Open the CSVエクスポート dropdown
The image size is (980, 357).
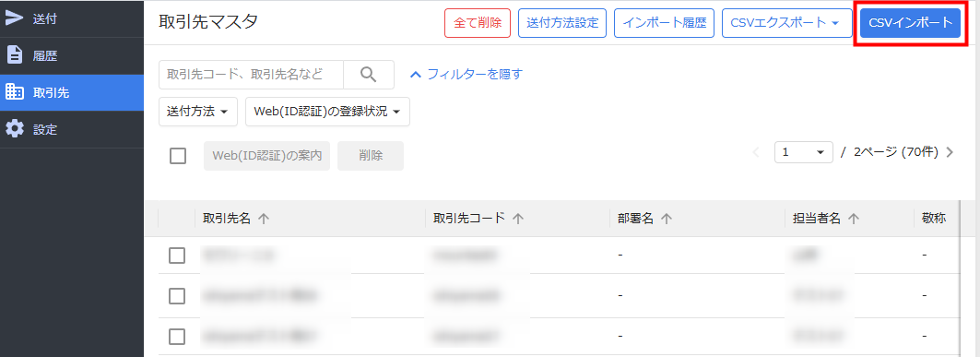point(787,23)
